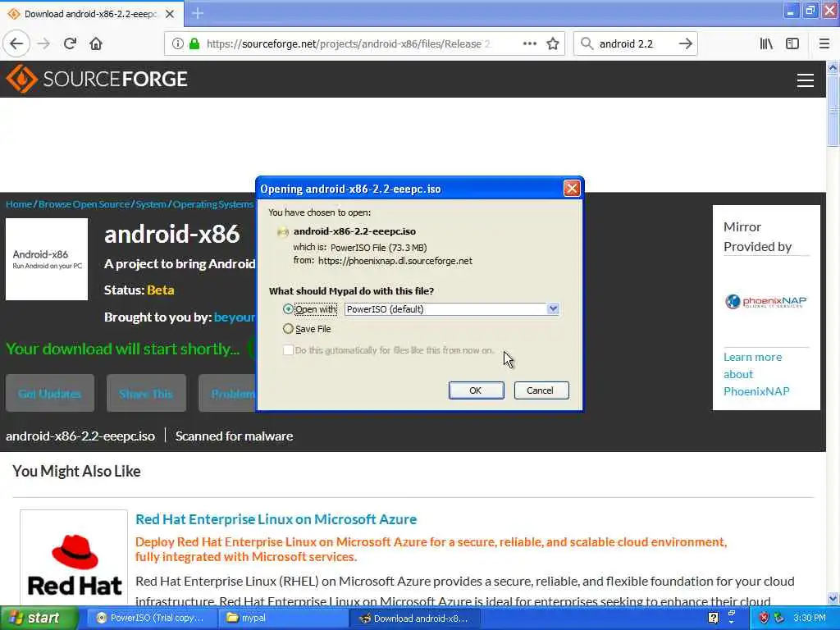Click the android-x86-2.2-eeepc.iso filename in dialog
This screenshot has height=630, width=840.
point(354,231)
